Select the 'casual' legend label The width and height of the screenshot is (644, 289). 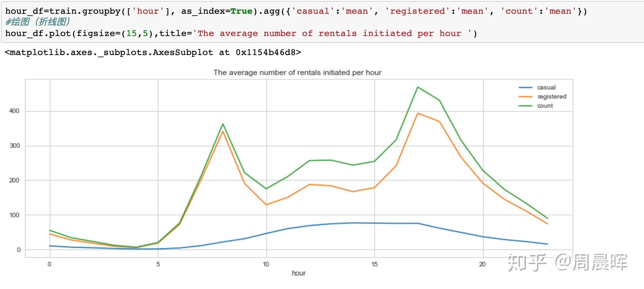[x=546, y=87]
